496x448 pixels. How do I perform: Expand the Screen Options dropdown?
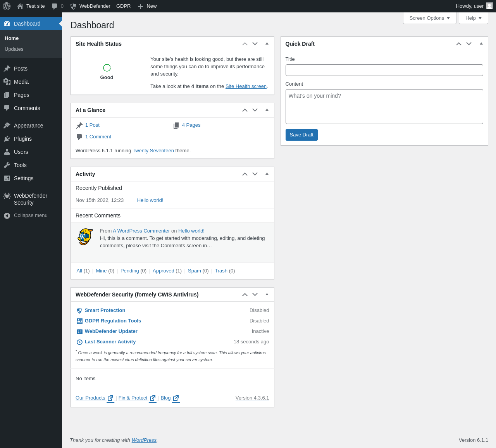coord(429,18)
